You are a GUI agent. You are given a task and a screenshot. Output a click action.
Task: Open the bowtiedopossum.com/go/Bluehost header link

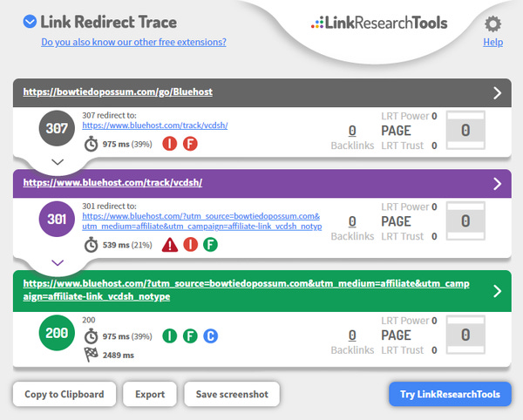[x=118, y=92]
